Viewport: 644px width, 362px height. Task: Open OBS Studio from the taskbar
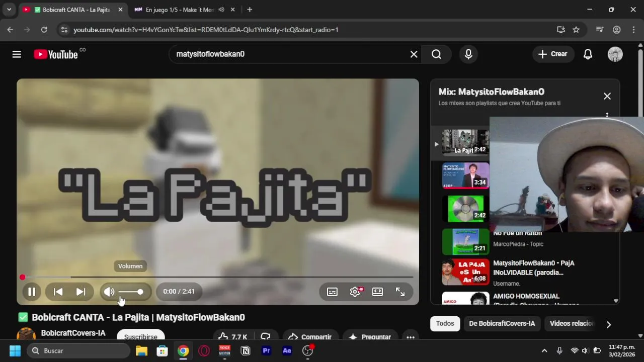pyautogui.click(x=307, y=350)
